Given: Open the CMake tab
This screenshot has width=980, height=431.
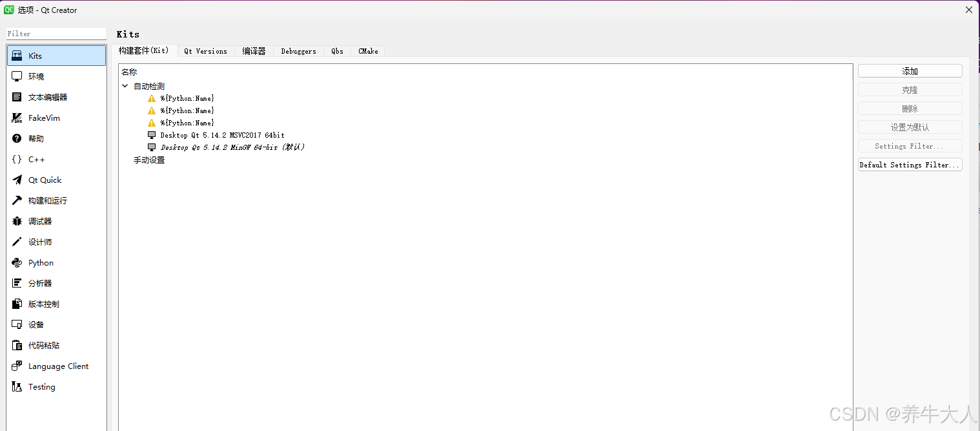Looking at the screenshot, I should (x=368, y=51).
